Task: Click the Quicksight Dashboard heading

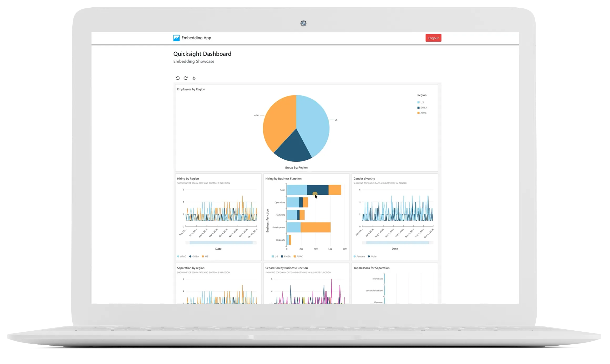Action: 202,54
